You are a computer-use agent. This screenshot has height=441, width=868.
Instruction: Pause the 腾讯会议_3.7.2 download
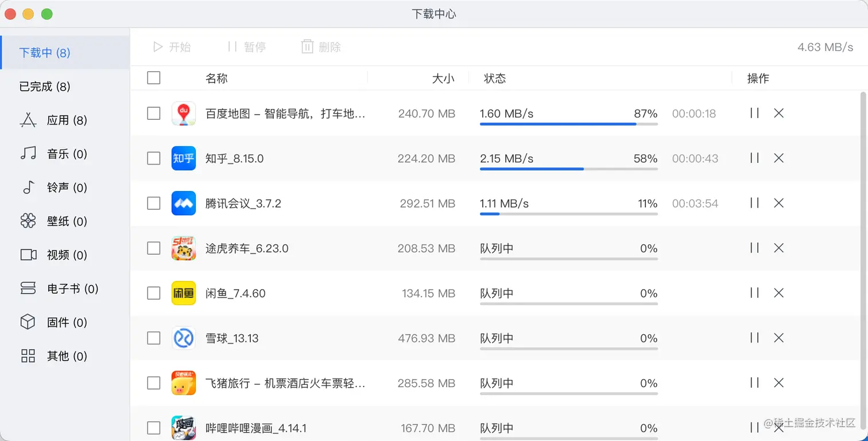(x=755, y=202)
